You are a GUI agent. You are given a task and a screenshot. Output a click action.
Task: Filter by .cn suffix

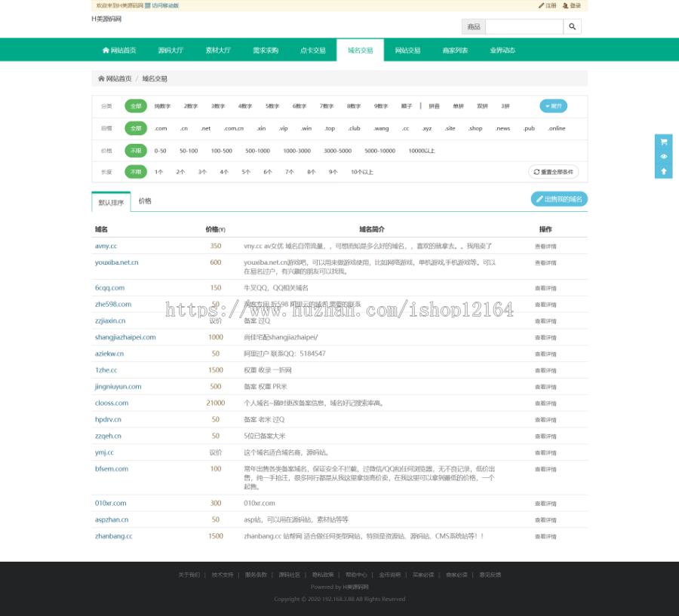coord(184,129)
